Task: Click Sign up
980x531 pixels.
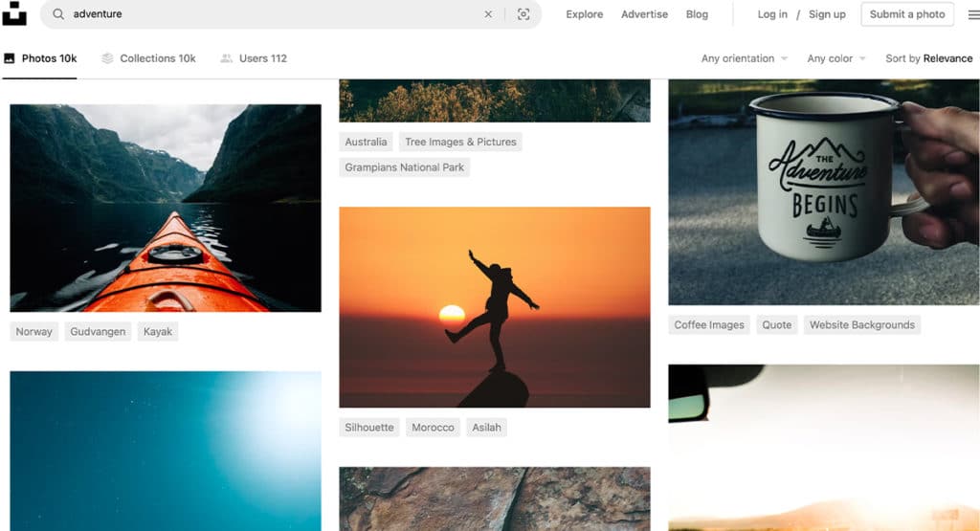Action: pos(827,13)
